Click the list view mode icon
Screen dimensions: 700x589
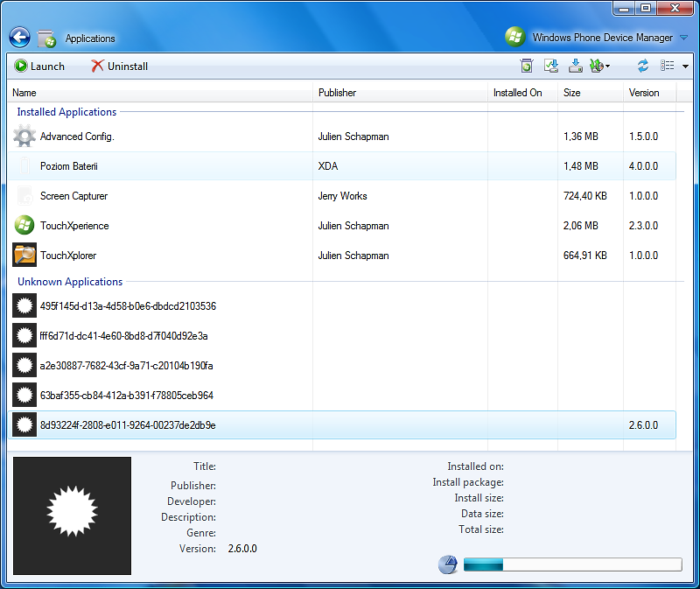coord(668,66)
